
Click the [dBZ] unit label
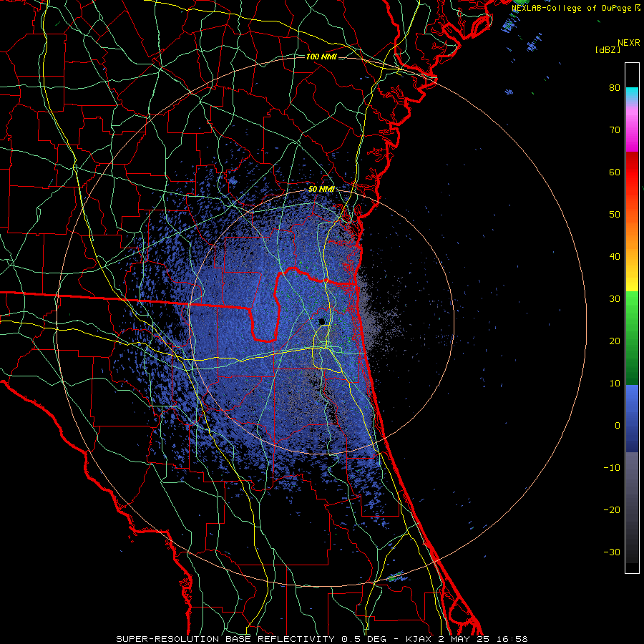click(x=608, y=49)
